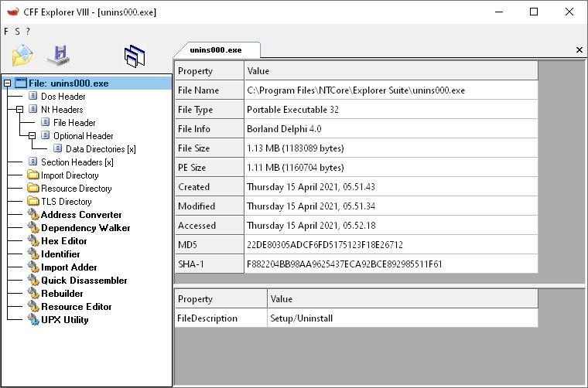Click the Value header in the lower table
The image size is (588, 388).
coord(403,298)
